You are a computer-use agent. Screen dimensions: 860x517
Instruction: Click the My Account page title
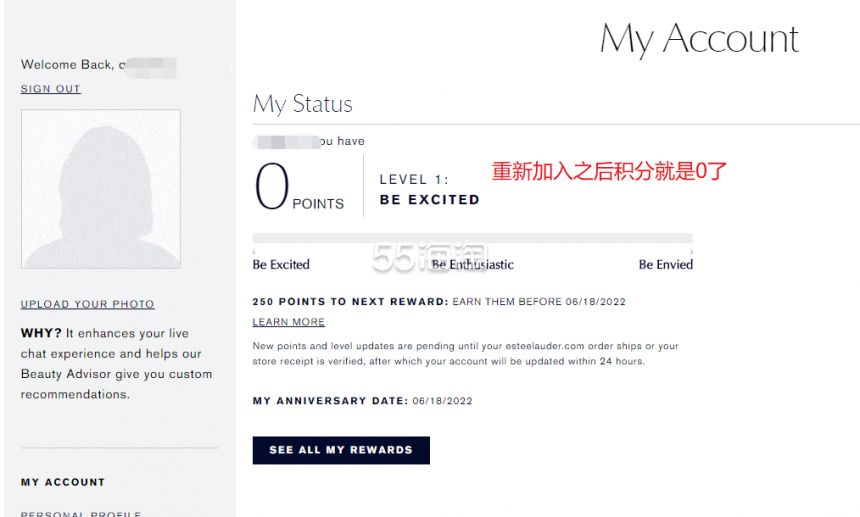699,38
